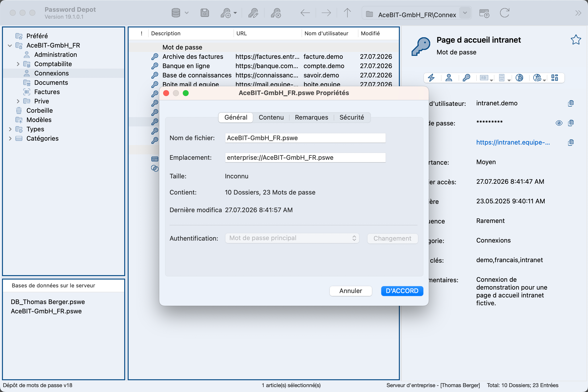Image resolution: width=588 pixels, height=392 pixels.
Task: Click the delete password key icon
Action: click(x=276, y=13)
